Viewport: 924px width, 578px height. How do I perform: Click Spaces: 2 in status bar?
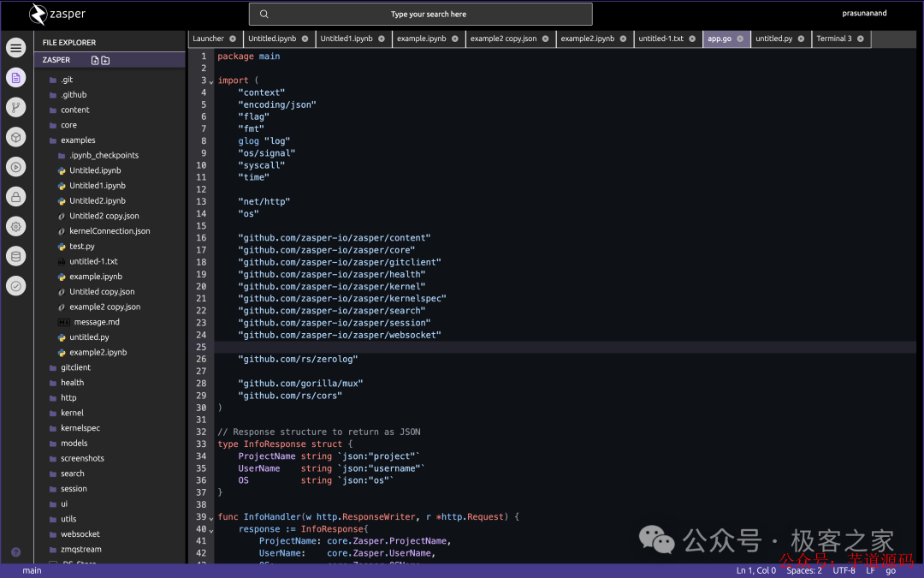coord(803,570)
